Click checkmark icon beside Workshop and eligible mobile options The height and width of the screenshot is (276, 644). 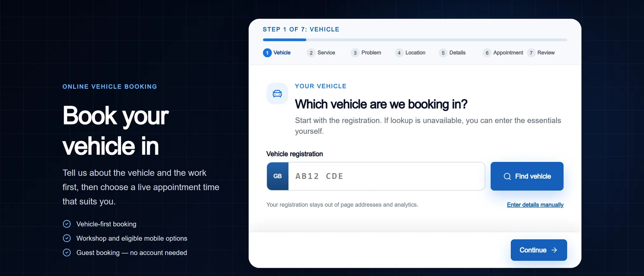[67, 238]
